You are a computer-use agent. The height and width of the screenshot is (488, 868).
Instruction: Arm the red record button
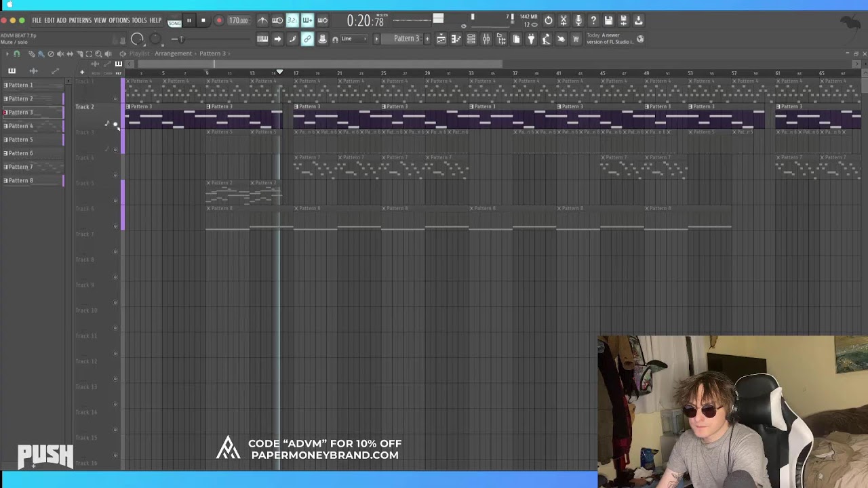219,20
